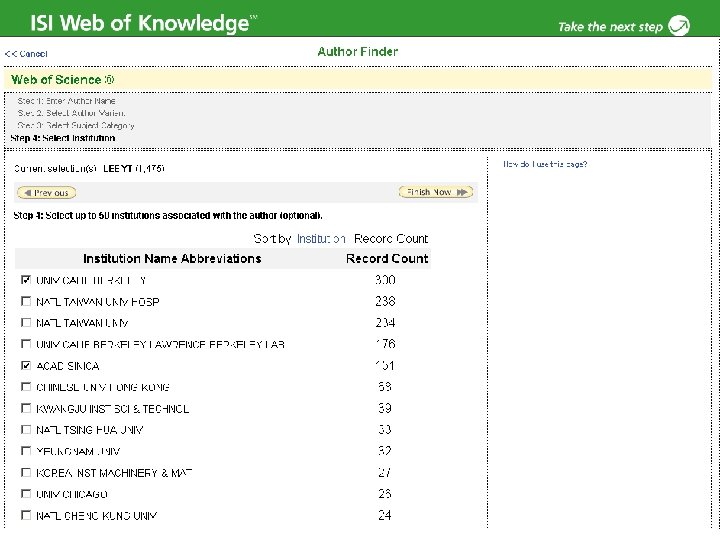Click the Previous button
The width and height of the screenshot is (720, 540).
click(x=46, y=193)
